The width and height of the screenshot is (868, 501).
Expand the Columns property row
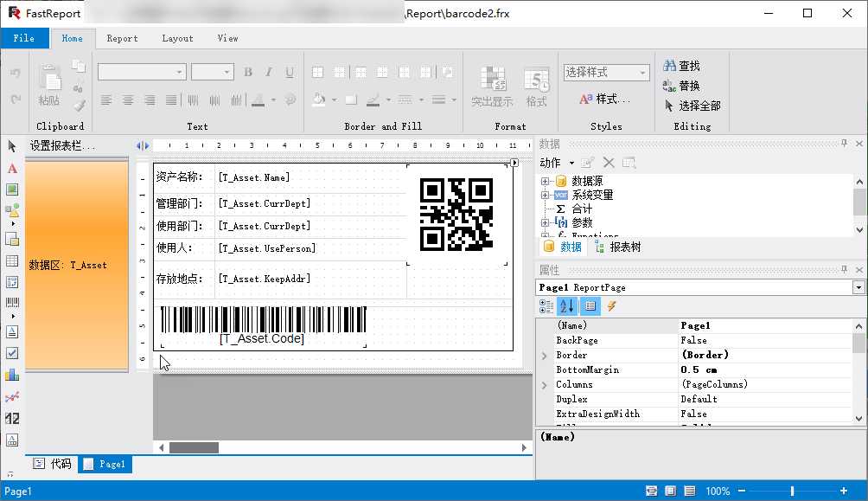coord(544,384)
